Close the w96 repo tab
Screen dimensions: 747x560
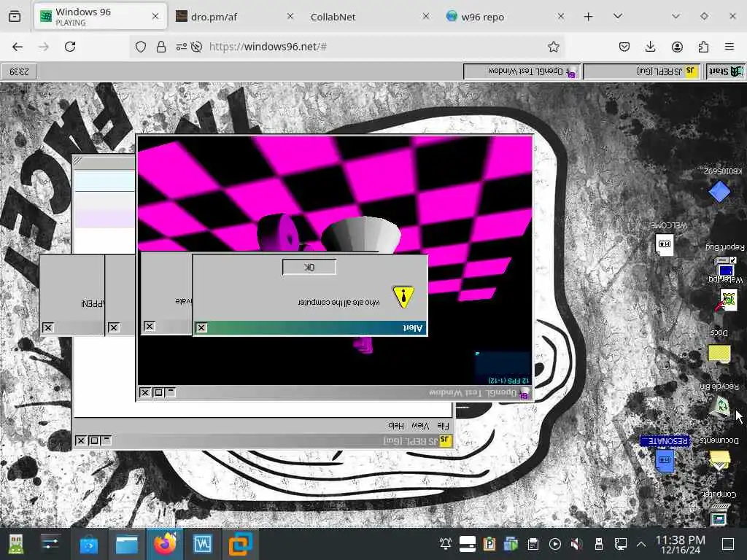pyautogui.click(x=561, y=16)
